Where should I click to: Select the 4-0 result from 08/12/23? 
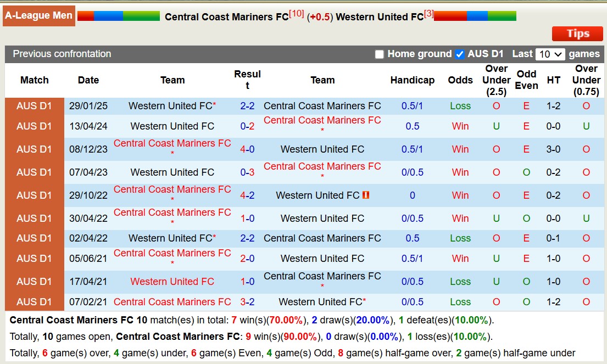[x=246, y=149]
